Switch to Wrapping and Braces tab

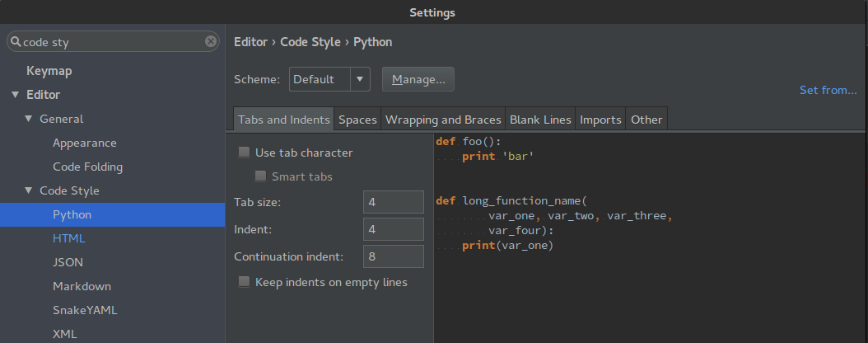[443, 119]
